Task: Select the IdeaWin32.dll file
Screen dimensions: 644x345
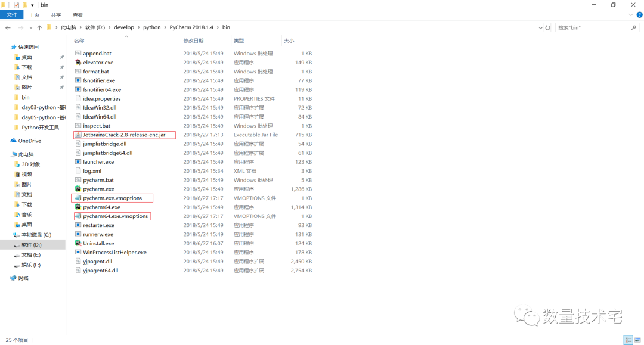Action: coord(100,107)
